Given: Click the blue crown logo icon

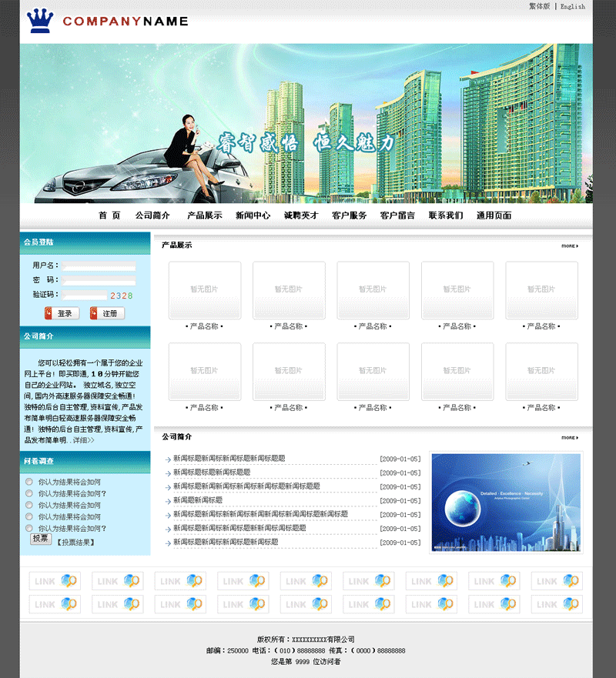Looking at the screenshot, I should tap(38, 21).
